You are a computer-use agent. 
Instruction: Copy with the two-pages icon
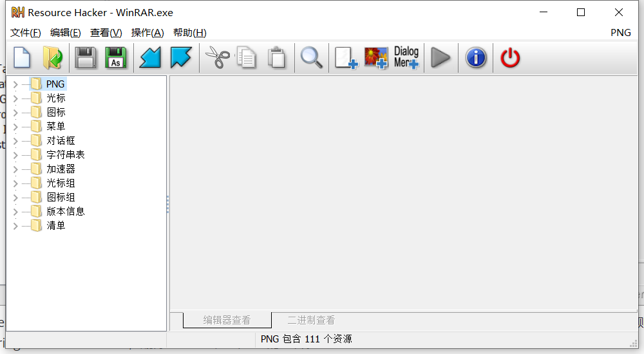[247, 57]
